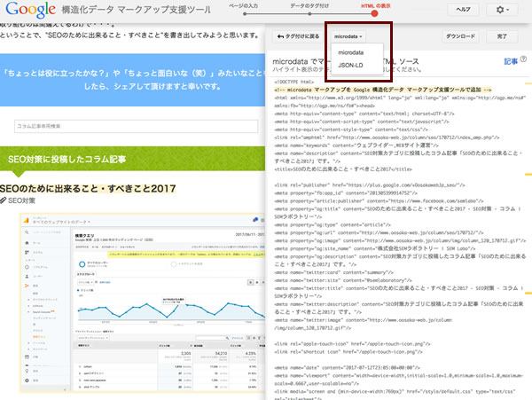This screenshot has width=532, height=400.
Task: Click the highlighted microdata comment line
Action: [383, 90]
